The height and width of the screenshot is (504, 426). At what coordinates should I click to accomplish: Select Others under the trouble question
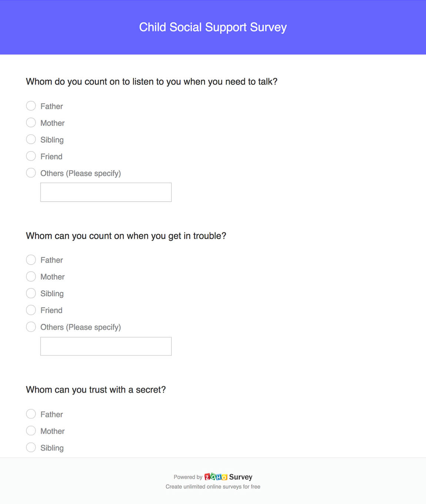pos(31,326)
